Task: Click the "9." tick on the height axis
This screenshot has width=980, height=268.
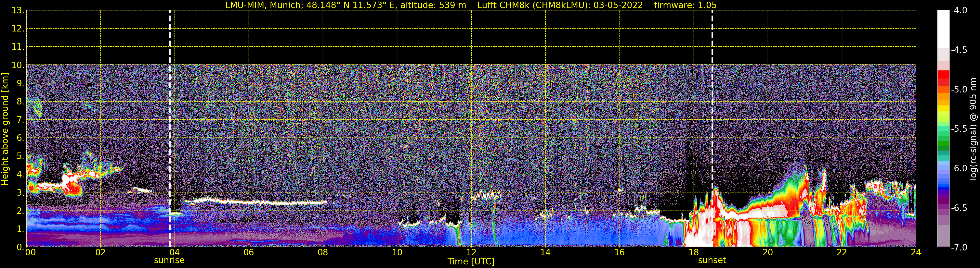Action: (x=20, y=83)
